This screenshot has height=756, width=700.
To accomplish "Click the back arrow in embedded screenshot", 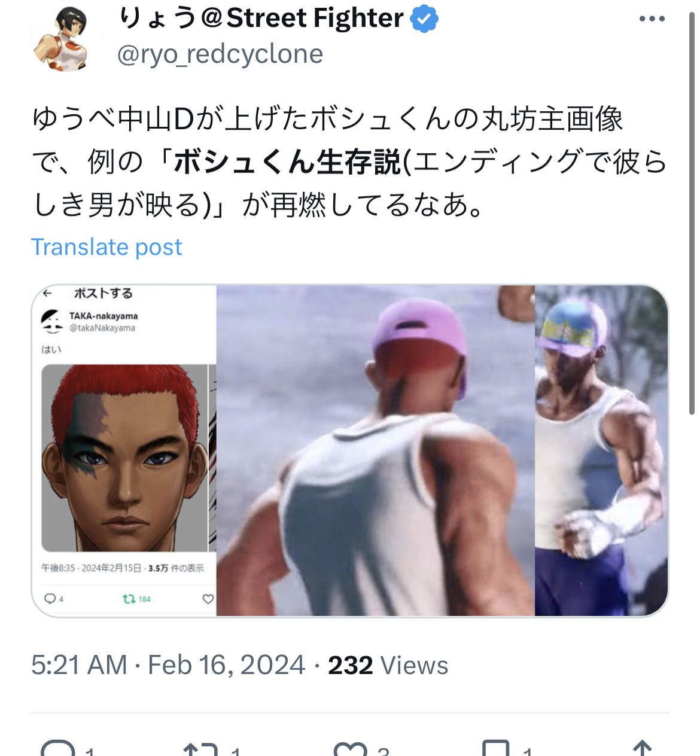I will pos(48,293).
